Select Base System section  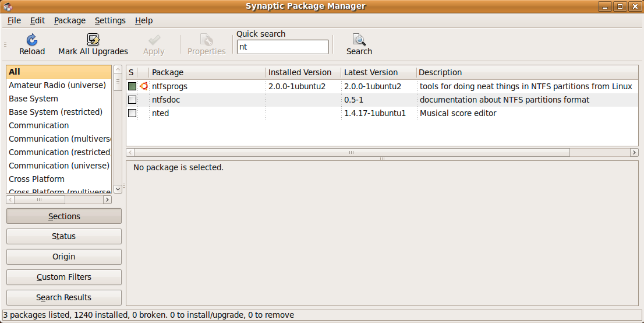pos(59,99)
